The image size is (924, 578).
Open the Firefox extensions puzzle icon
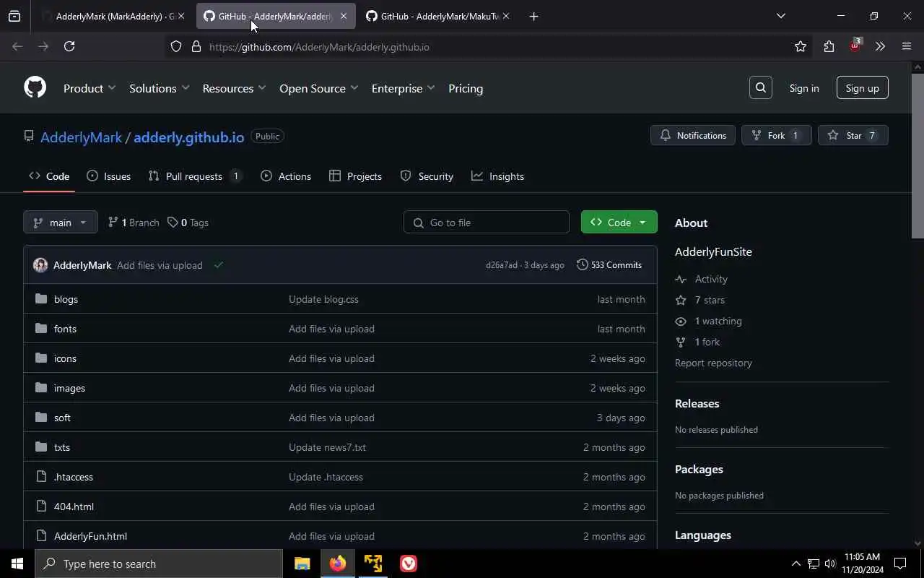click(829, 46)
